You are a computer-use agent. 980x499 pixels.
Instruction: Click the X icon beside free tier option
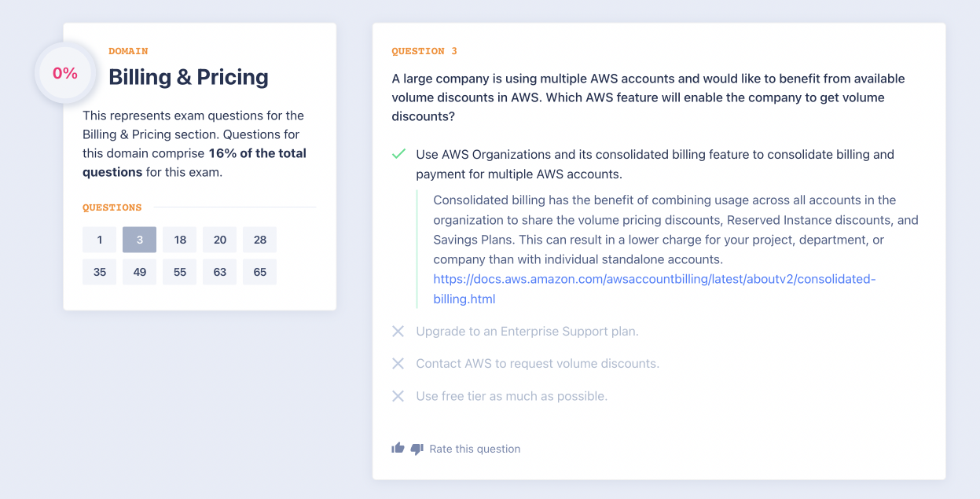pyautogui.click(x=398, y=396)
